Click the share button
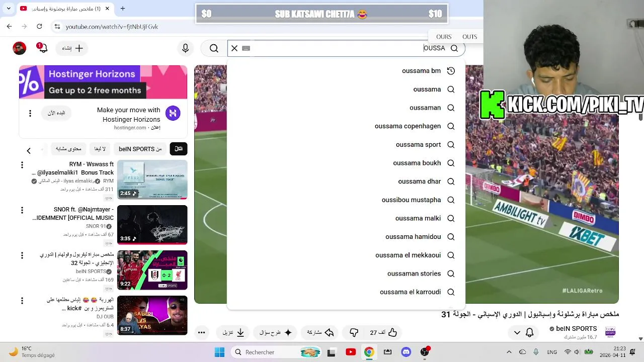This screenshot has width=644, height=362. tap(320, 332)
